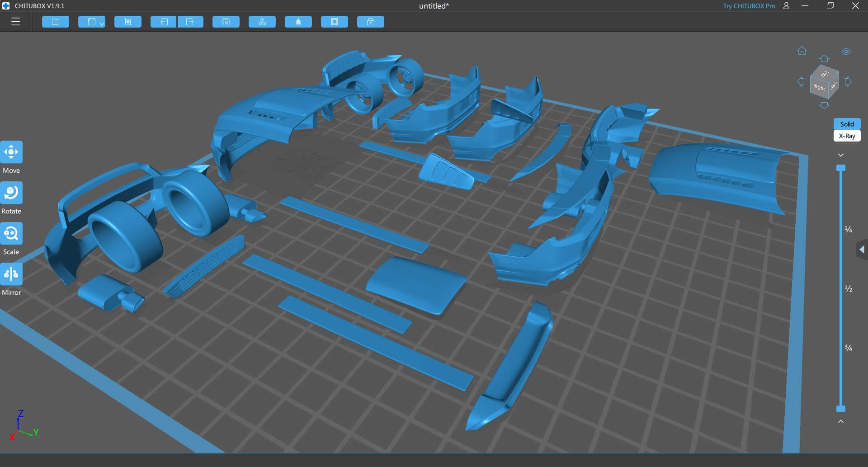Viewport: 868px width, 467px height.
Task: Select the louvered vent panel model
Action: pos(447,172)
